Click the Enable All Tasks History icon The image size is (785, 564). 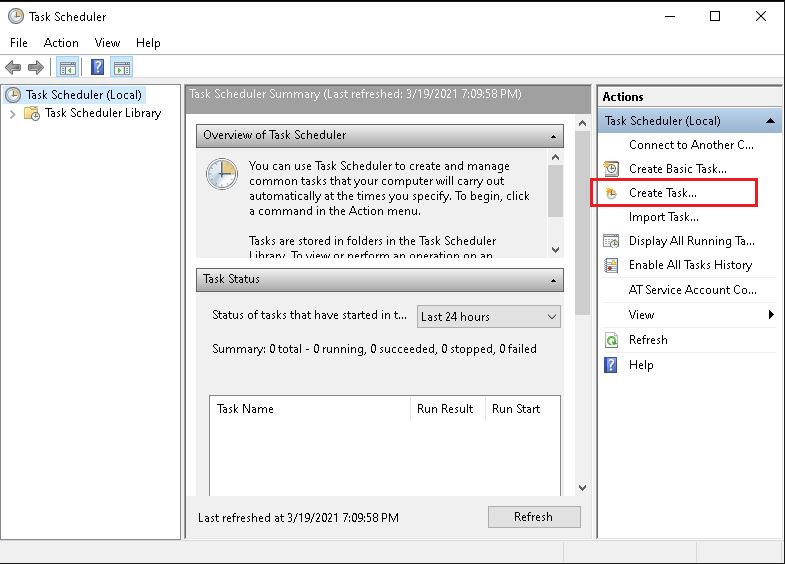tap(611, 265)
